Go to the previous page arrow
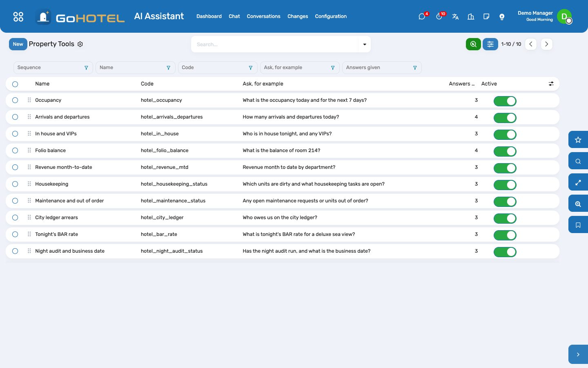This screenshot has width=588, height=368. (x=531, y=44)
